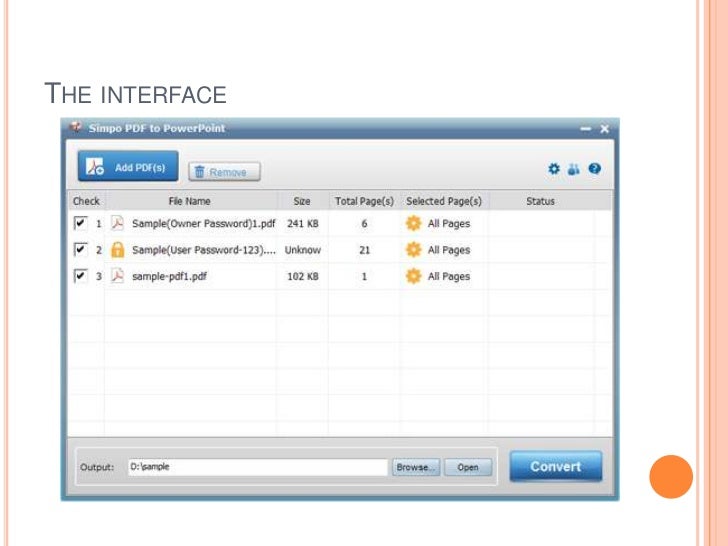Click the PDF icon of sample-pdf1.pdf
The image size is (728, 546).
[117, 276]
